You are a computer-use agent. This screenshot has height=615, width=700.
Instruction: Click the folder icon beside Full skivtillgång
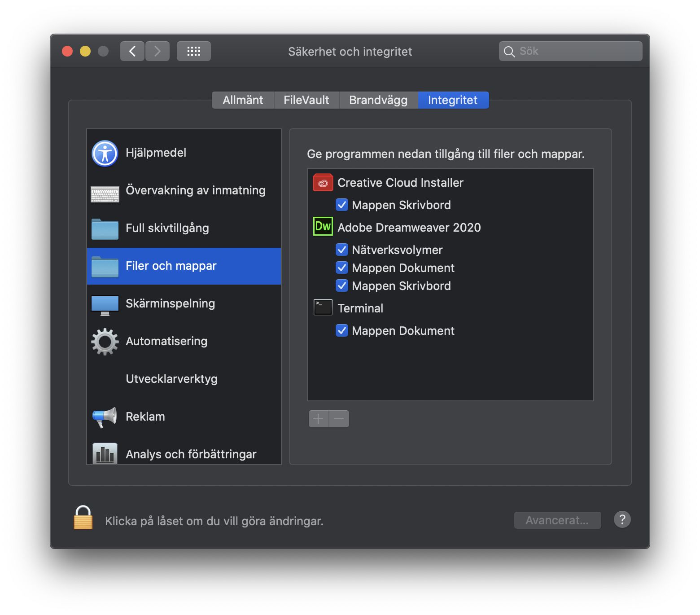point(105,229)
